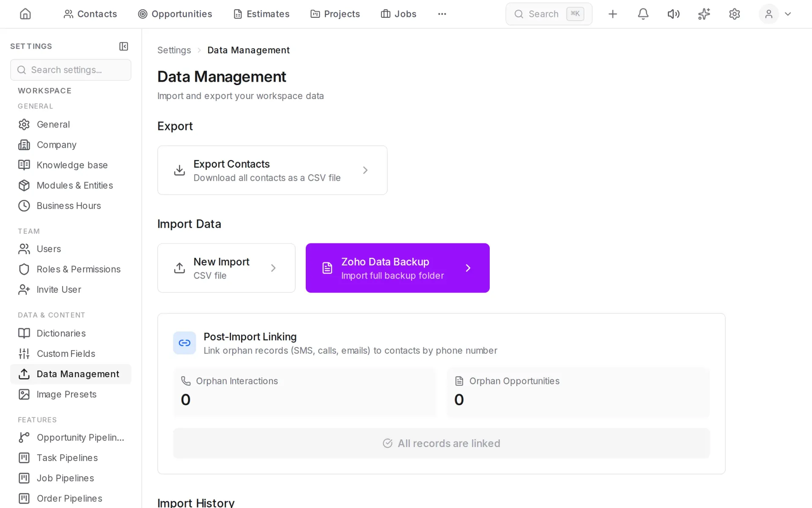This screenshot has width=812, height=508.
Task: Open Job Pipelines settings
Action: pos(71,478)
